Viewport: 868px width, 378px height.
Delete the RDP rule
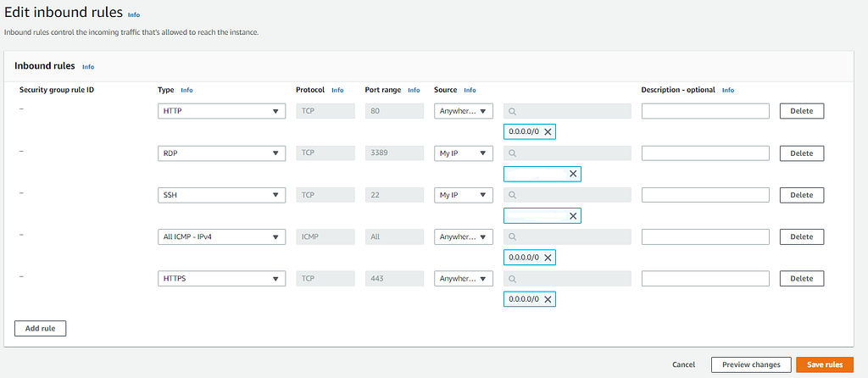[x=802, y=153]
